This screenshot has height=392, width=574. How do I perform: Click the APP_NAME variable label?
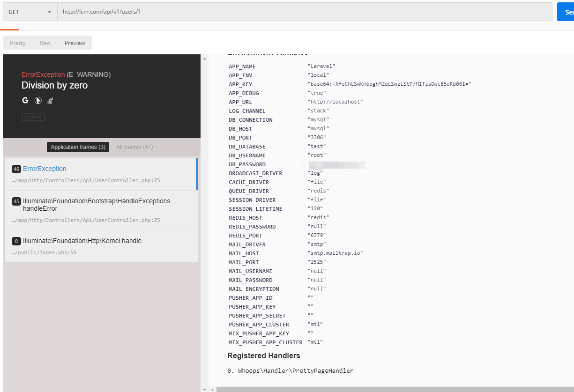[242, 67]
